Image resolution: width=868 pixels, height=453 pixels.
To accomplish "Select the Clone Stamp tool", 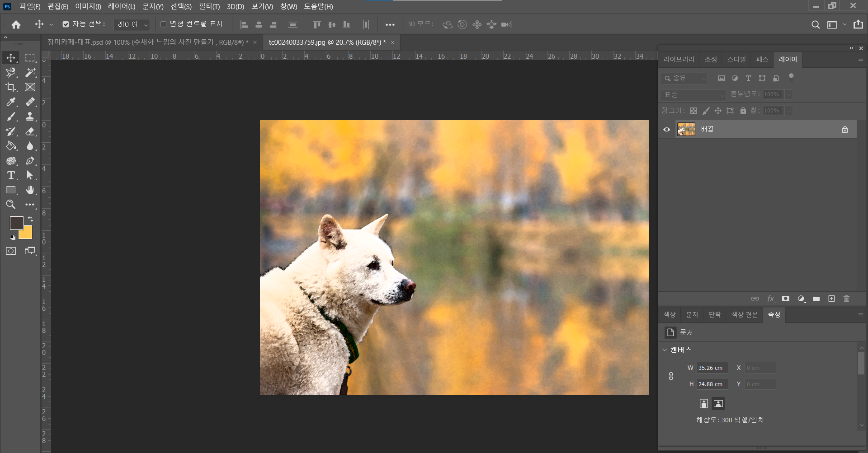I will 30,117.
